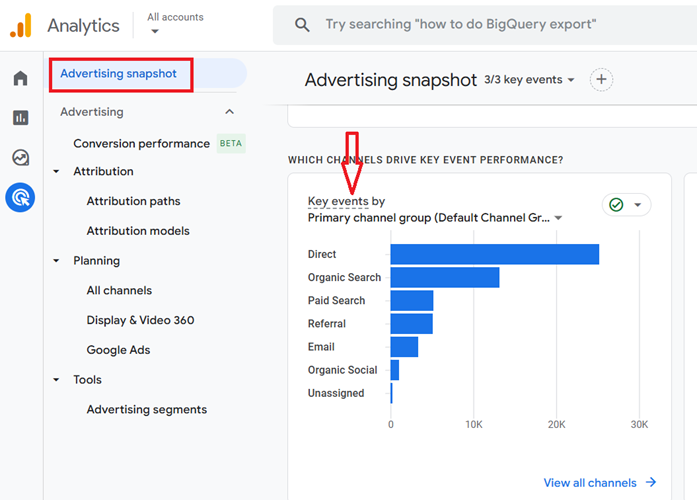This screenshot has width=697, height=500.
Task: Expand the 3/3 key events dropdown
Action: coord(530,80)
